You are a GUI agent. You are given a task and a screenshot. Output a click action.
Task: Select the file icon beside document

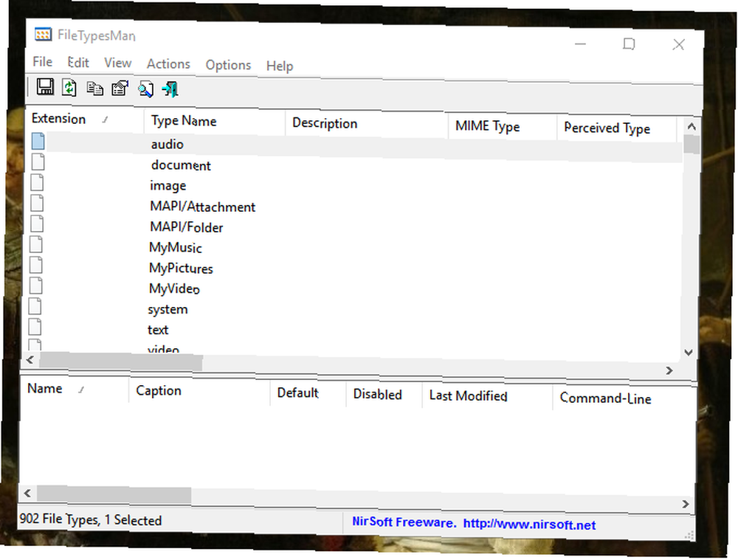pos(38,162)
